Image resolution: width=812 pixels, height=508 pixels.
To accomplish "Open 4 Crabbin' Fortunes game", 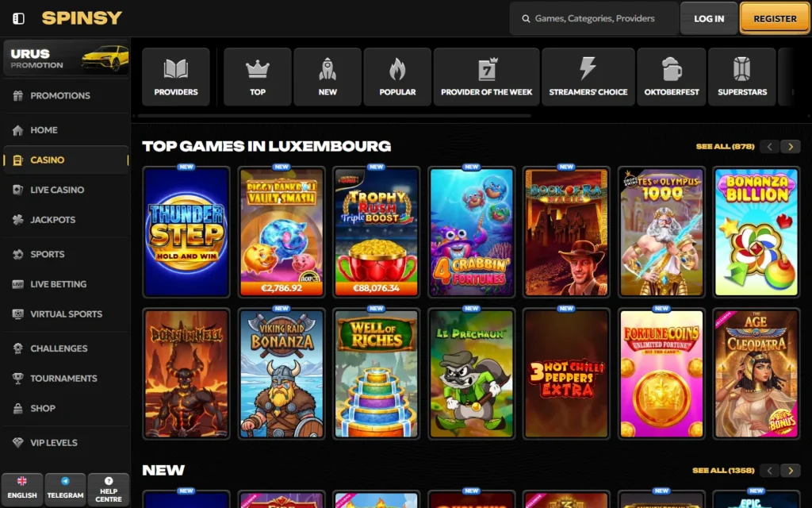I will tap(472, 233).
